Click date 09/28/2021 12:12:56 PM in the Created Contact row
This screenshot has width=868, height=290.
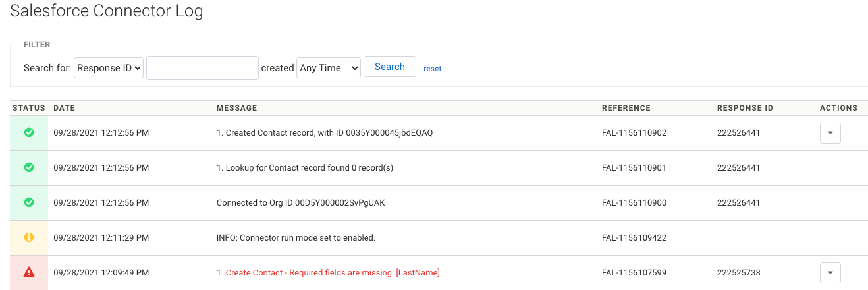point(101,133)
